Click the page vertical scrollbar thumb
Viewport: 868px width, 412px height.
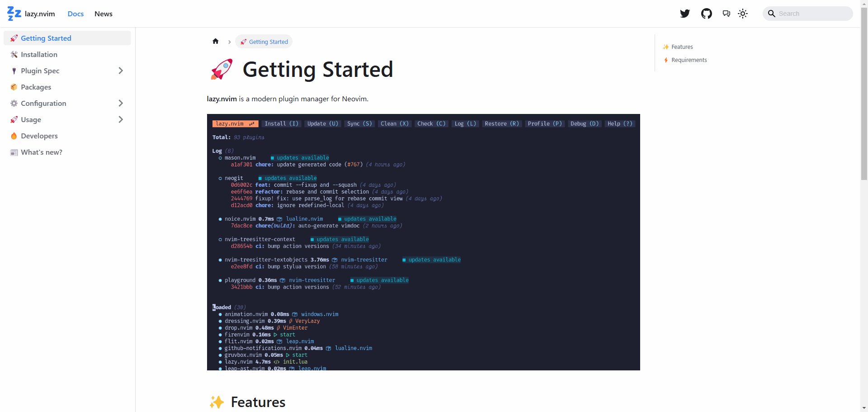pyautogui.click(x=864, y=94)
